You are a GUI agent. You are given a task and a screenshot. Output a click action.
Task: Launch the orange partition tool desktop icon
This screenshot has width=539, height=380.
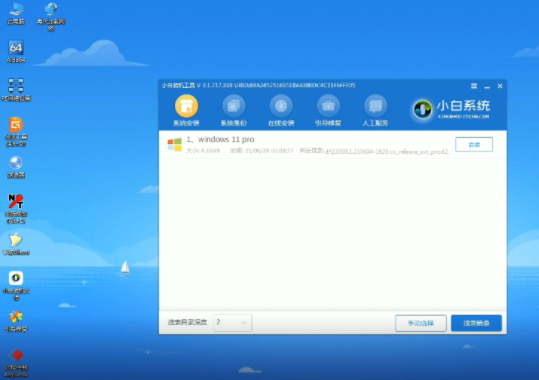click(x=16, y=132)
